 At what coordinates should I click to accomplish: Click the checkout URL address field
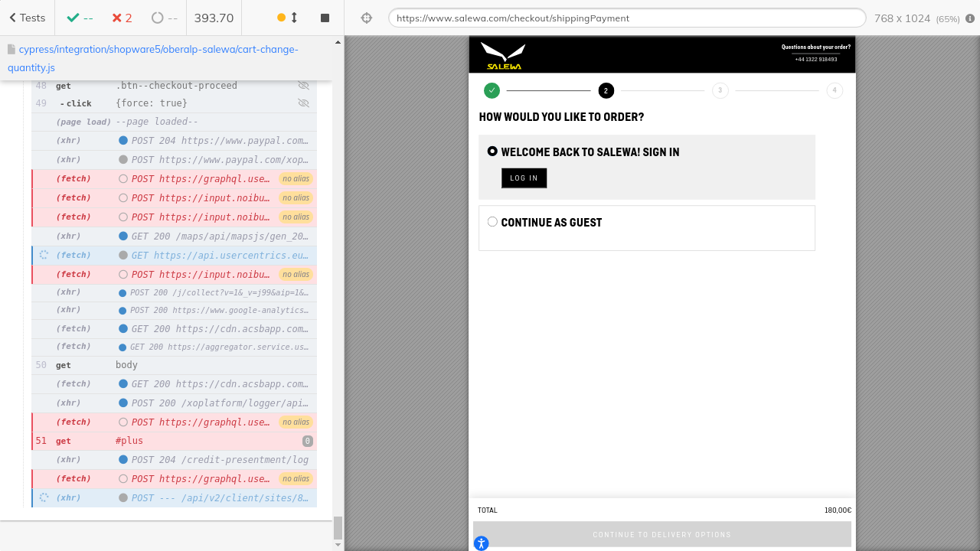coord(626,18)
